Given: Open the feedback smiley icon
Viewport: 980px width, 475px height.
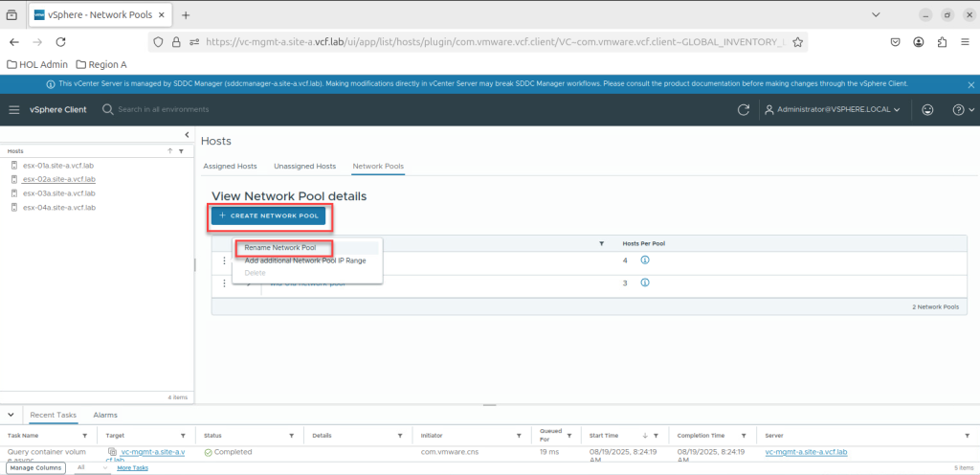Looking at the screenshot, I should tap(927, 109).
